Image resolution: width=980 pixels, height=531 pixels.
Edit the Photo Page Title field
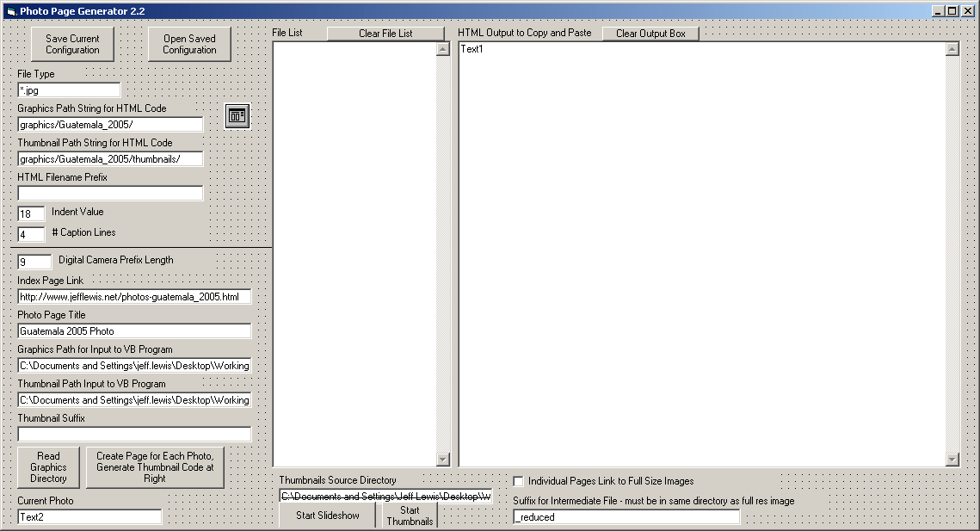[x=134, y=330]
